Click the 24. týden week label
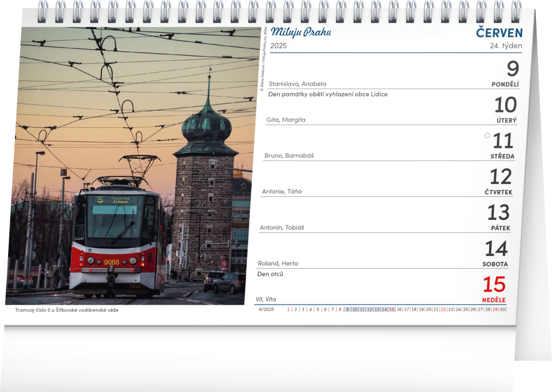Viewport: 552px width, 392px height. (x=506, y=46)
